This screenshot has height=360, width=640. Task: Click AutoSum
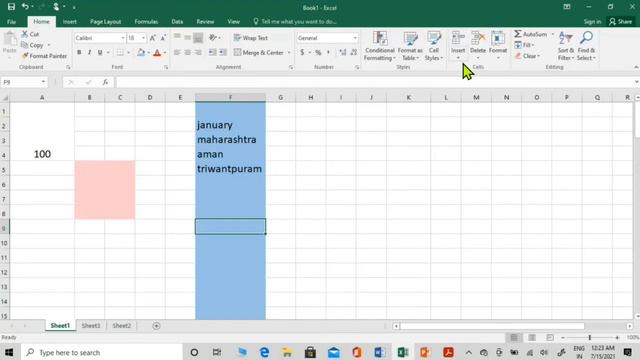click(531, 34)
